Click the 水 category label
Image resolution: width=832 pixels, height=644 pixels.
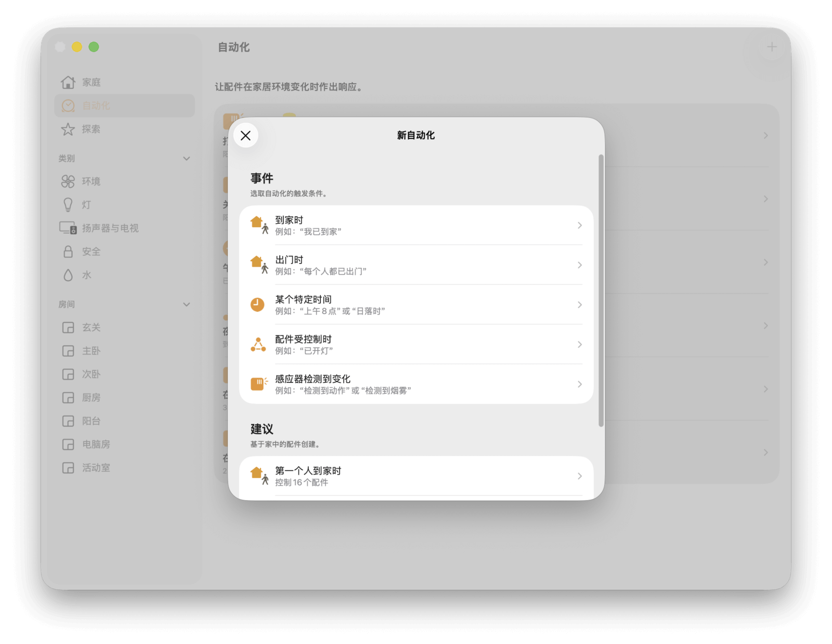tap(86, 275)
